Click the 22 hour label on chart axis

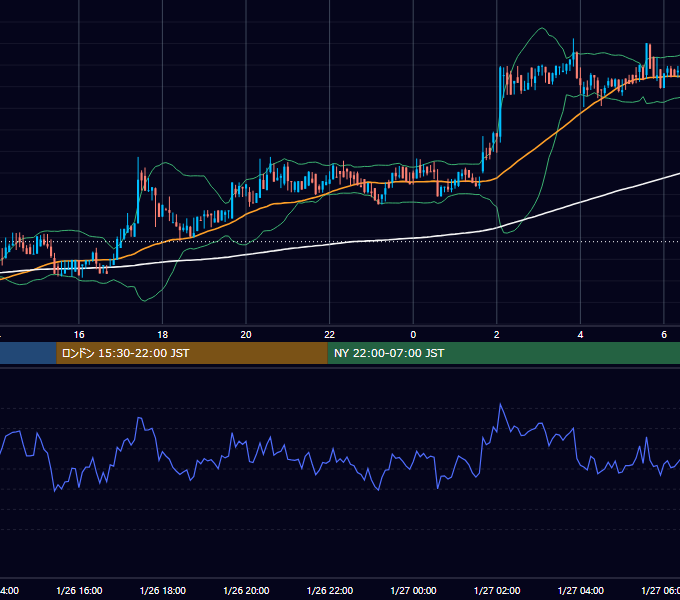pyautogui.click(x=330, y=335)
